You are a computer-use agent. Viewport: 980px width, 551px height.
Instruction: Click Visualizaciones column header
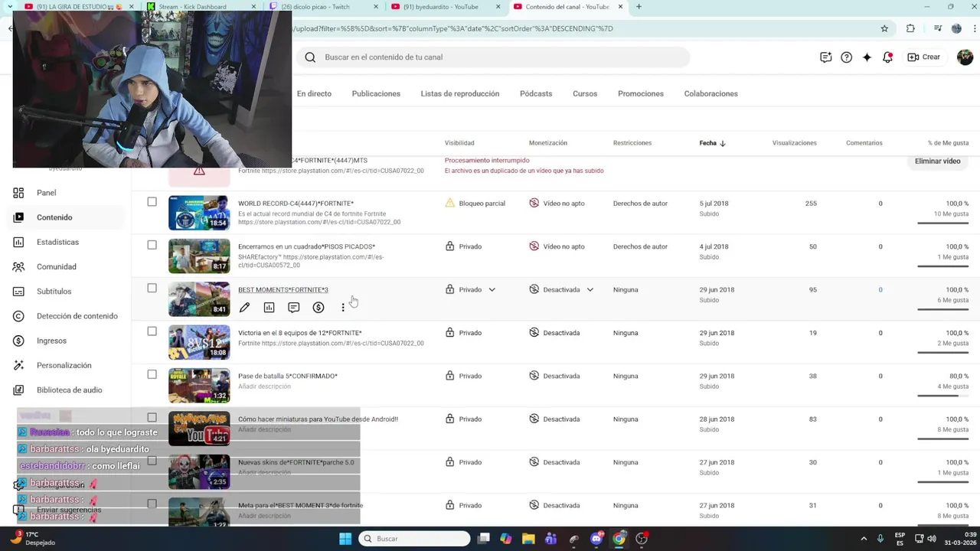794,143
